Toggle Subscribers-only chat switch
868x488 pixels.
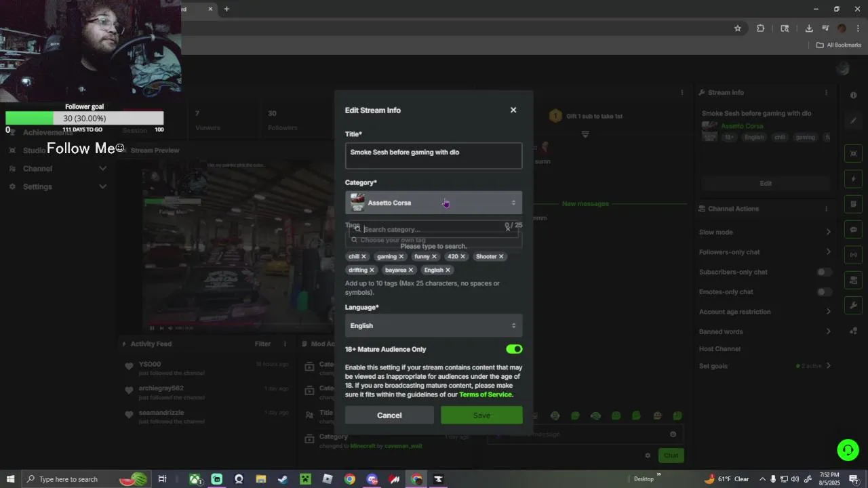click(x=824, y=272)
